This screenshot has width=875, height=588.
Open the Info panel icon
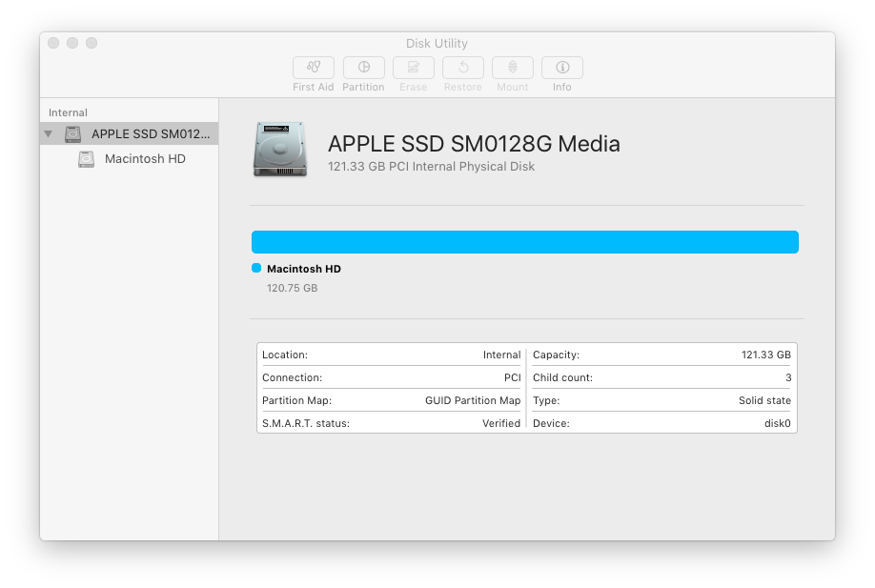(x=562, y=68)
